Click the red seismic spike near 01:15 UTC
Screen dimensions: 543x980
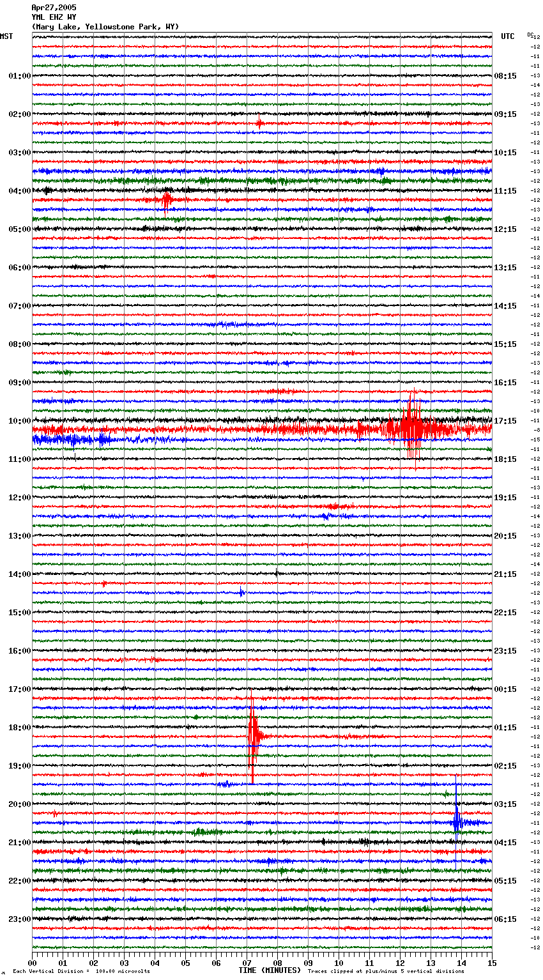253,737
